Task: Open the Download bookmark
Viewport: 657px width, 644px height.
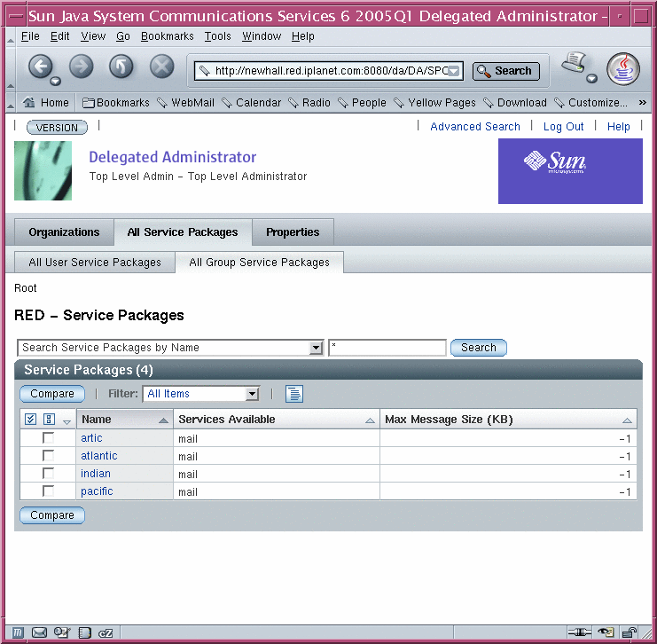Action: 515,102
